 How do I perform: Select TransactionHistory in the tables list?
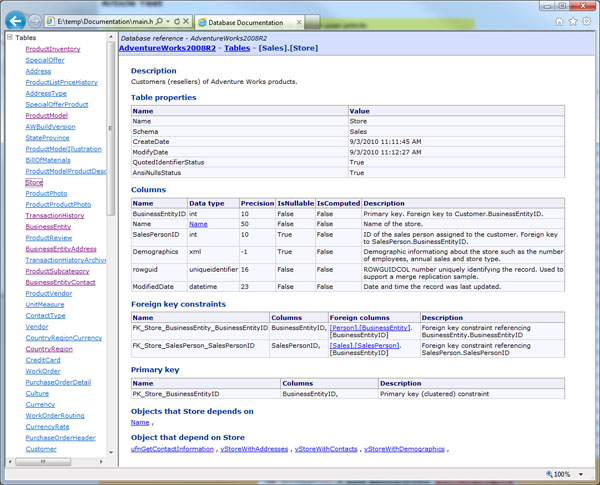point(55,215)
